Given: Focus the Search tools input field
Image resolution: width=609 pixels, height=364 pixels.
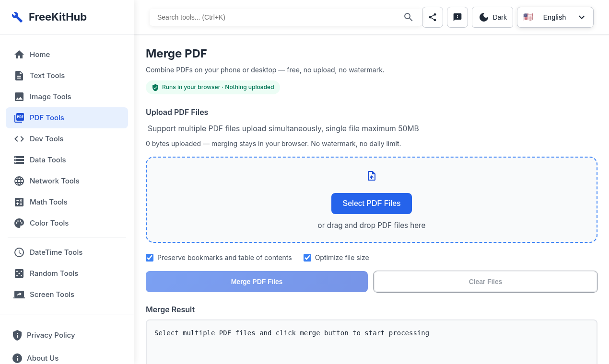Looking at the screenshot, I should (278, 17).
